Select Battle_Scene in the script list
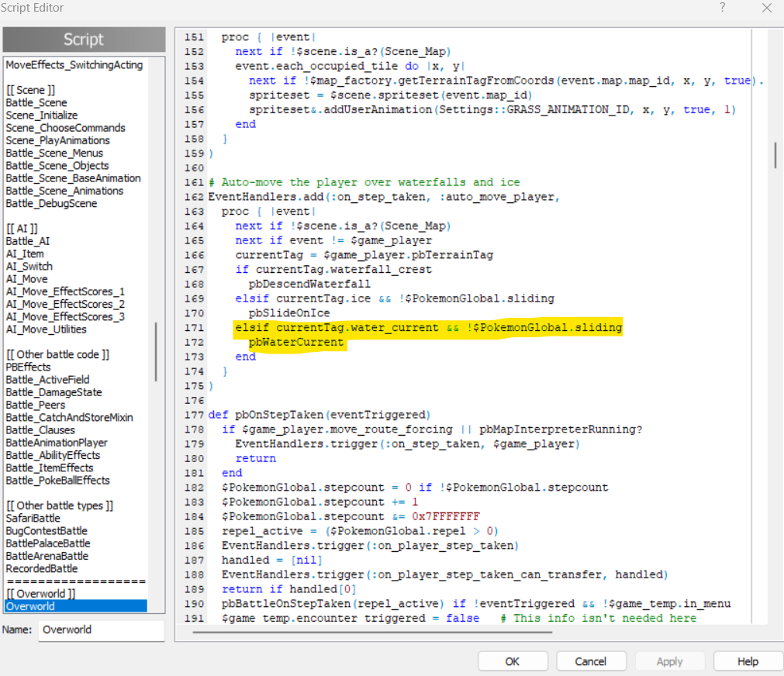Image resolution: width=784 pixels, height=676 pixels. [x=36, y=102]
